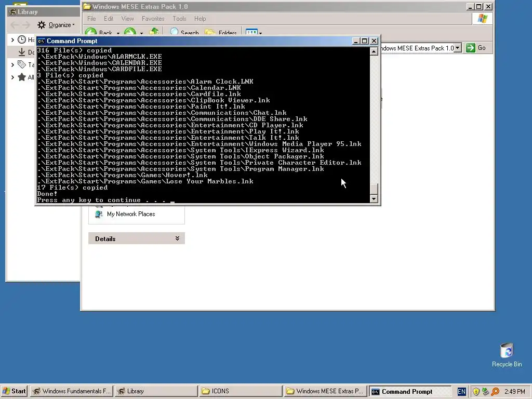Expand the Explorer address bar dropdown
The height and width of the screenshot is (399, 532).
click(x=458, y=48)
